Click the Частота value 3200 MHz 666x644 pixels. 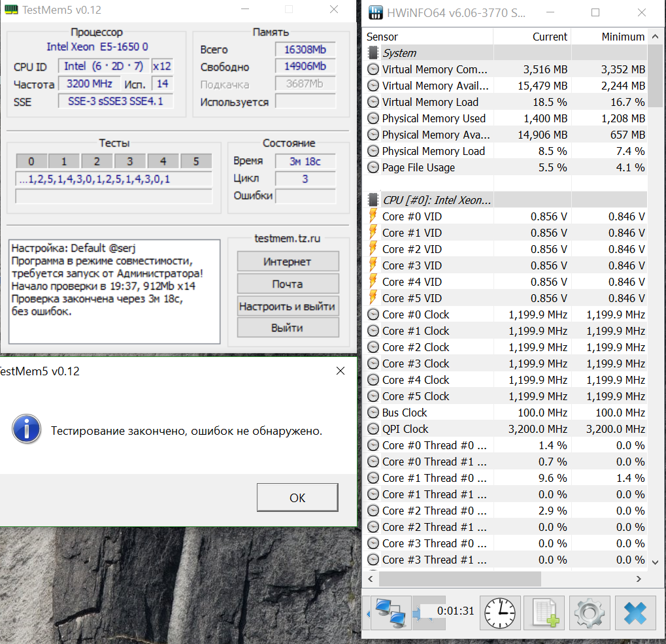[x=89, y=84]
